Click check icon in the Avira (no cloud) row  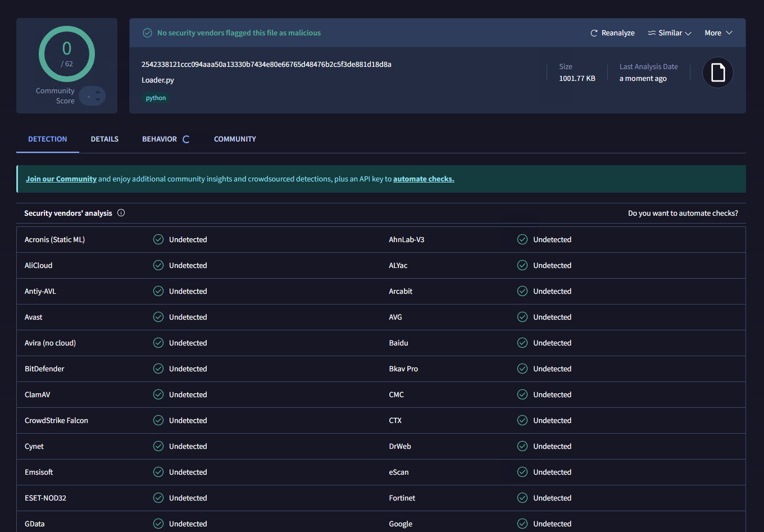point(158,343)
